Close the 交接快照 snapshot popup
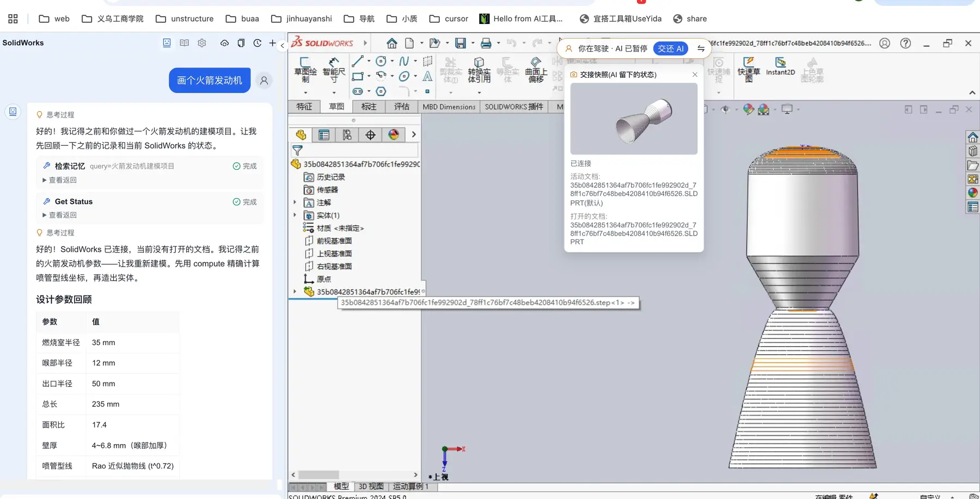980x499 pixels. pos(695,75)
